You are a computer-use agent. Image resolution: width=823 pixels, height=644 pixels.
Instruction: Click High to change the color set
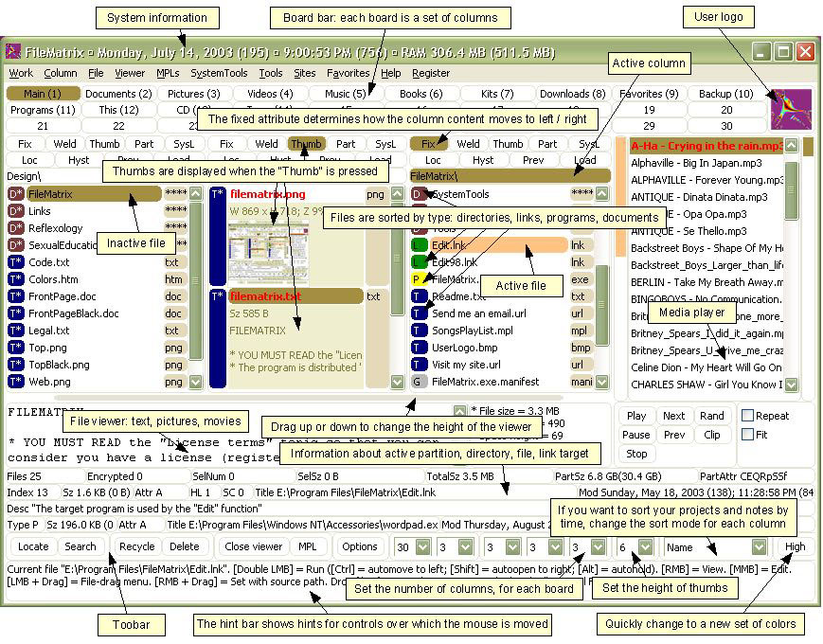tap(795, 546)
